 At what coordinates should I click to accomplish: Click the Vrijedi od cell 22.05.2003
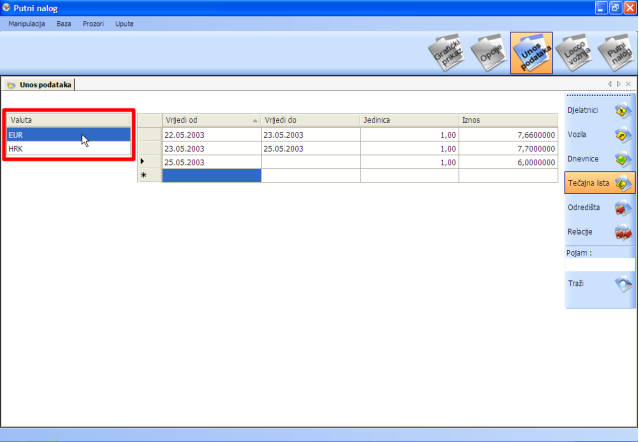coord(212,135)
